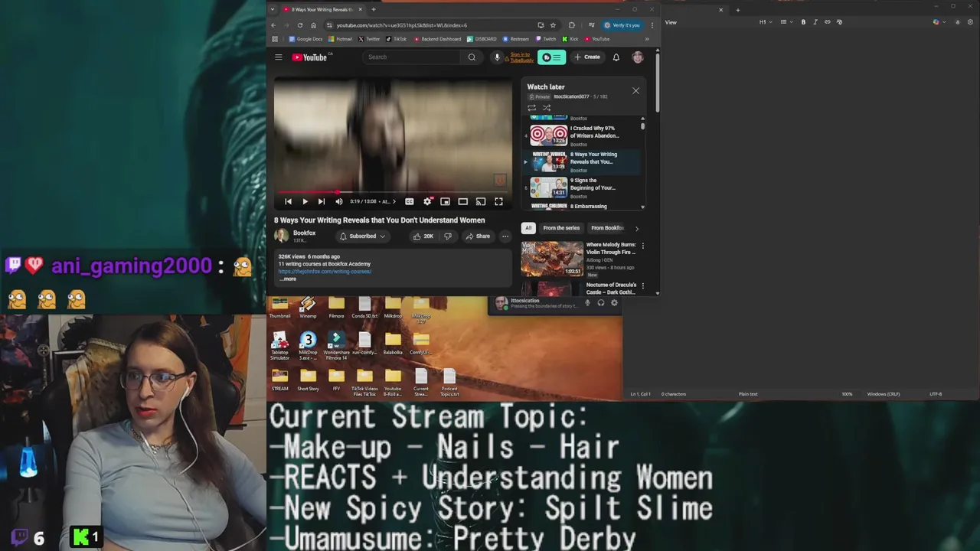Toggle italic formatting in Notepad toolbar
980x551 pixels.
[x=815, y=22]
